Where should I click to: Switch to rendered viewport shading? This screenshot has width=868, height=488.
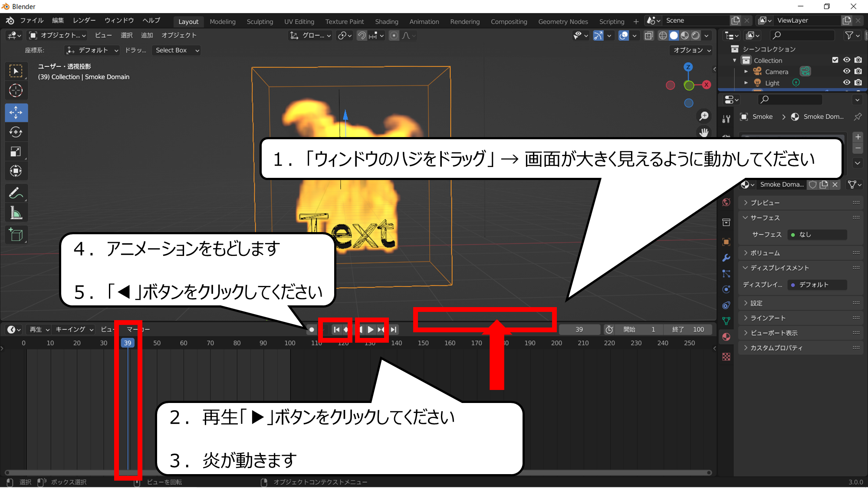696,36
